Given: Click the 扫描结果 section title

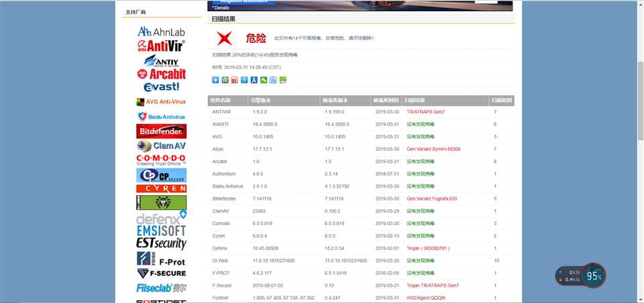Looking at the screenshot, I should click(x=223, y=19).
